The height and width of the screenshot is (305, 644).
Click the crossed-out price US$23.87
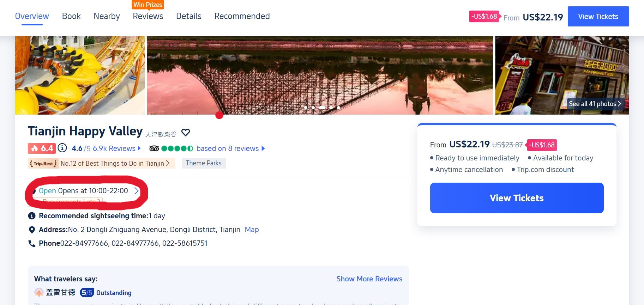pos(507,145)
